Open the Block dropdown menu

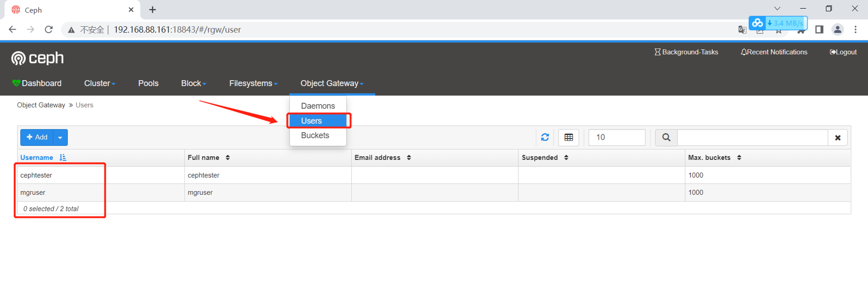tap(194, 83)
